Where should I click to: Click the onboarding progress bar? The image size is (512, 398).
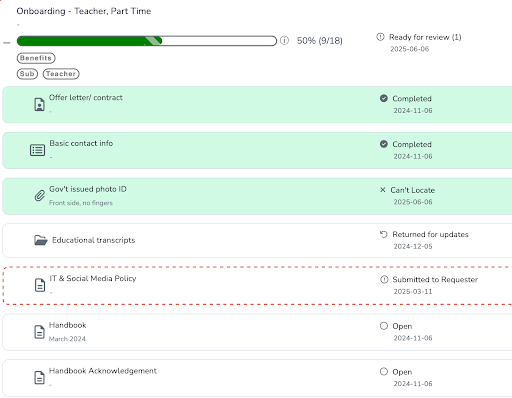[147, 41]
